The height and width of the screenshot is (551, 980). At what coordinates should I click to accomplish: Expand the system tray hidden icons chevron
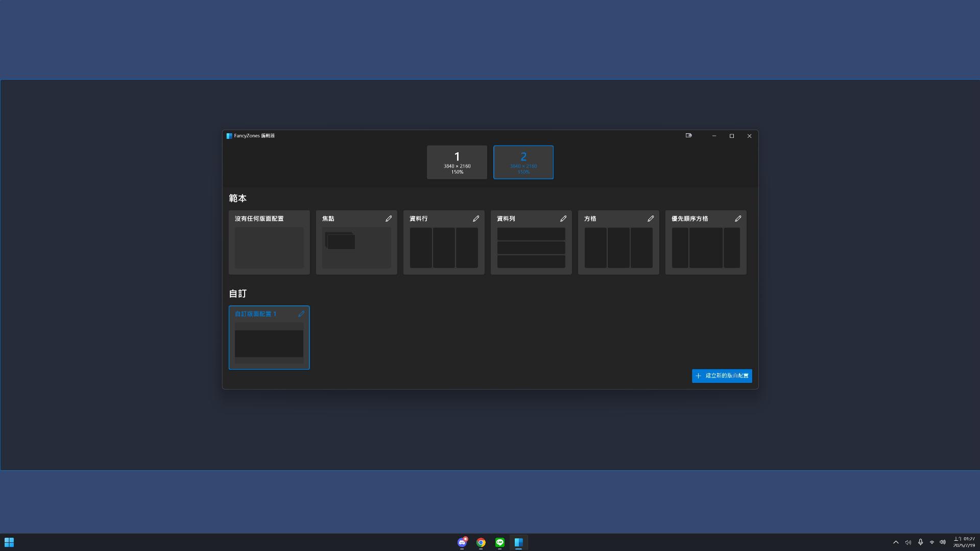click(x=896, y=542)
